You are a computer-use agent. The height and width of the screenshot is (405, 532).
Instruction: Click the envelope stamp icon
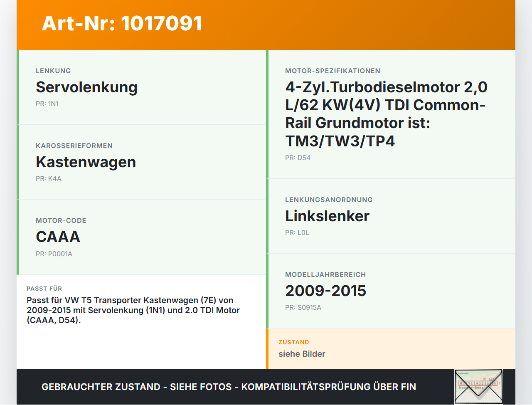coord(478,386)
